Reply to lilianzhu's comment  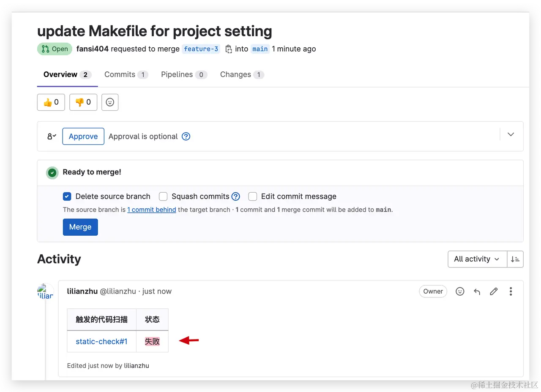coord(477,291)
